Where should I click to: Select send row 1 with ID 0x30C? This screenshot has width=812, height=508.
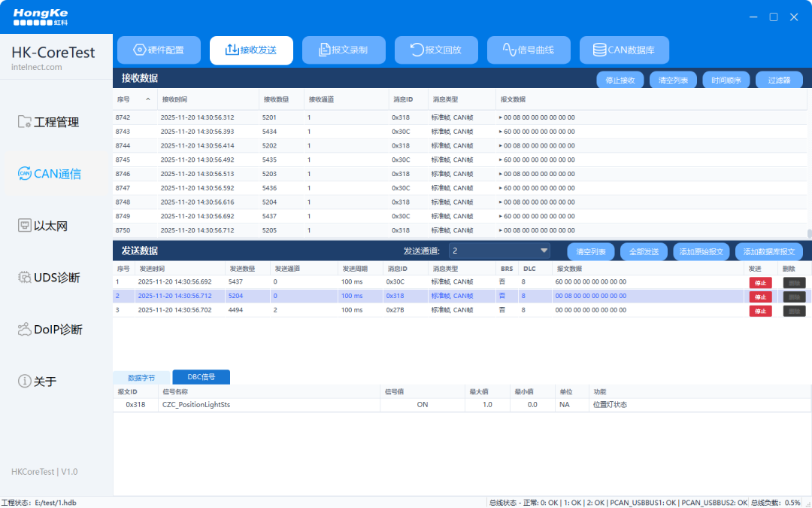pos(462,282)
